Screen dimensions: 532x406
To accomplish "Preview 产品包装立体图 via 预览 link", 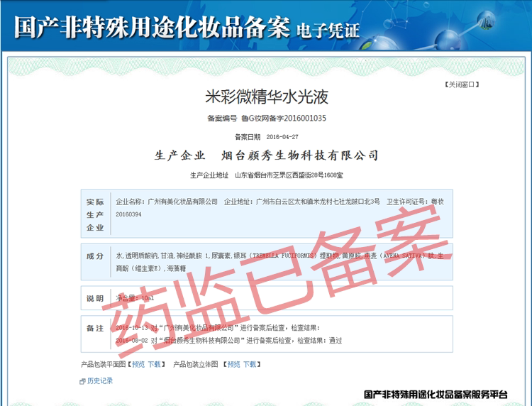I will coord(234,364).
